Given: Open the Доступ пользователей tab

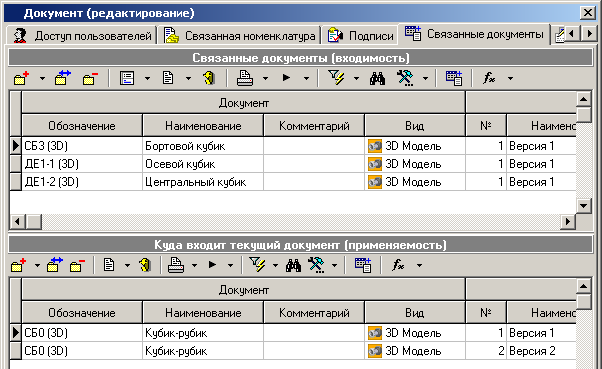Looking at the screenshot, I should click(82, 36).
